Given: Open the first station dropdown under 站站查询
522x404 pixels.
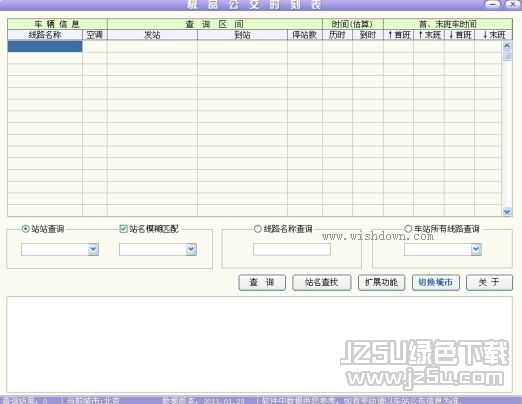Looking at the screenshot, I should (x=93, y=249).
